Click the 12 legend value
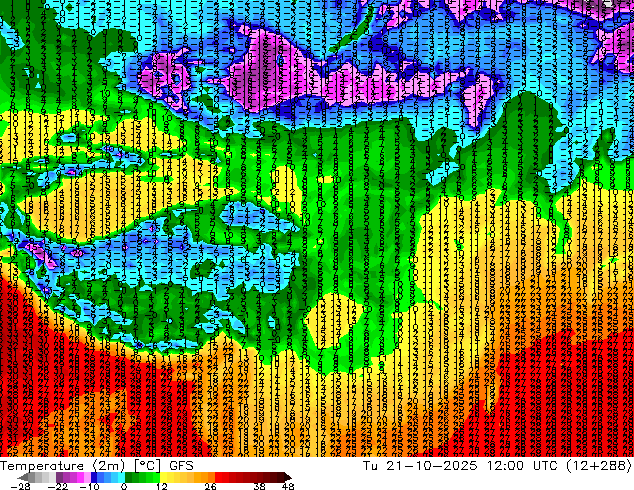This screenshot has width=634, height=490. click(x=162, y=486)
